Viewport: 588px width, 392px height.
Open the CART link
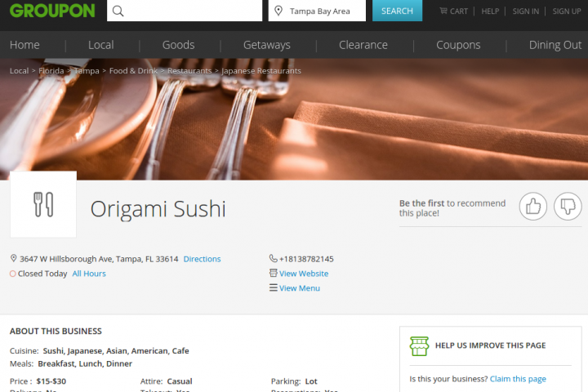(x=459, y=11)
